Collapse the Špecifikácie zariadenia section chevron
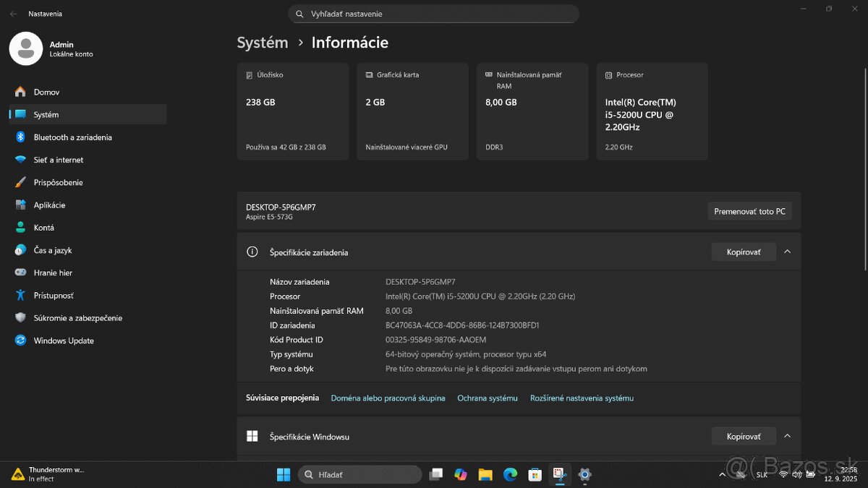868x488 pixels. (787, 252)
